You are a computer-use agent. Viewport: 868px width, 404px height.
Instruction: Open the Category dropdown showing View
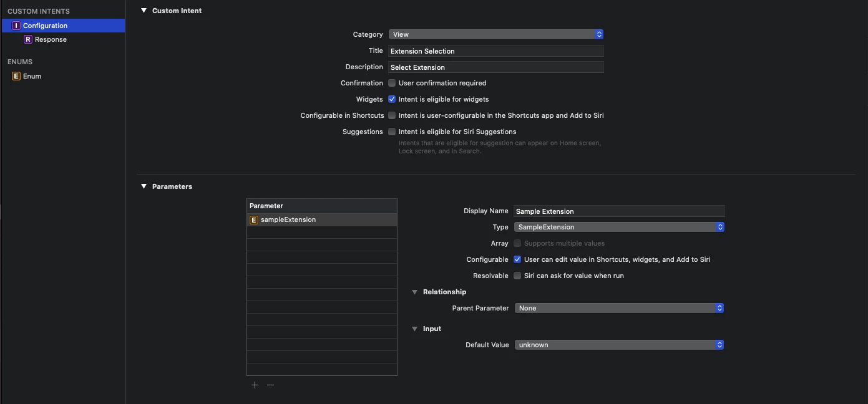coord(495,34)
